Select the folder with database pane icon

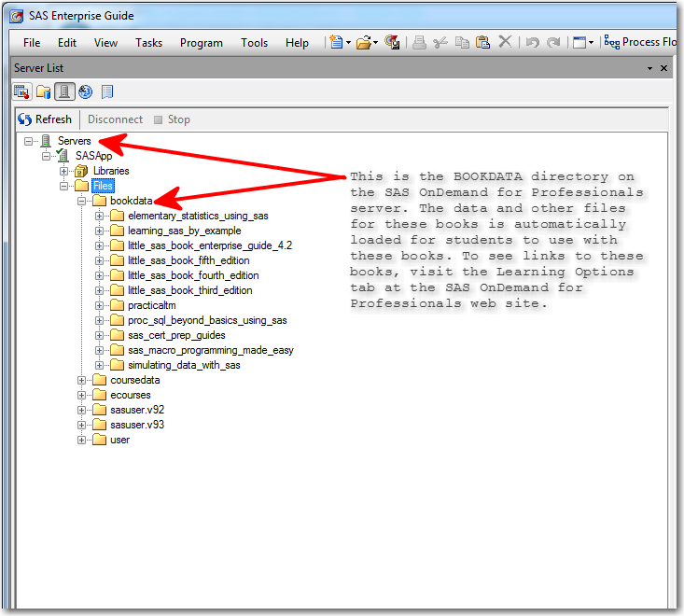tap(43, 92)
